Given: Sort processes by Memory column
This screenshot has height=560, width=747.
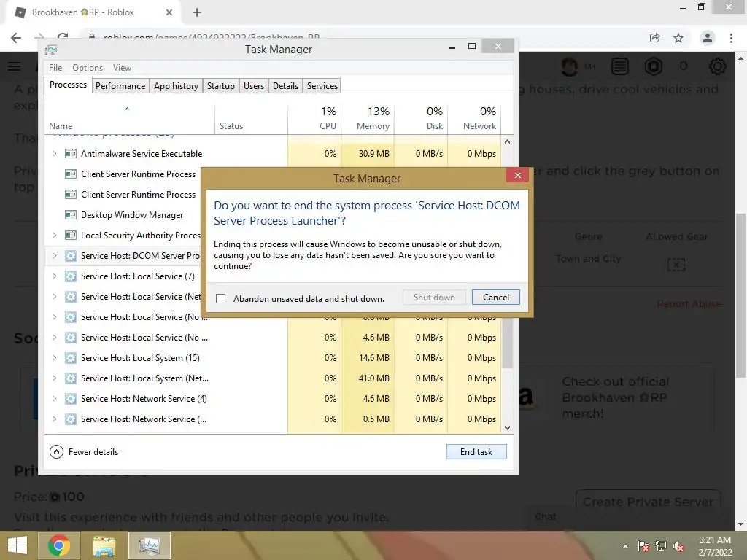Looking at the screenshot, I should (368, 118).
